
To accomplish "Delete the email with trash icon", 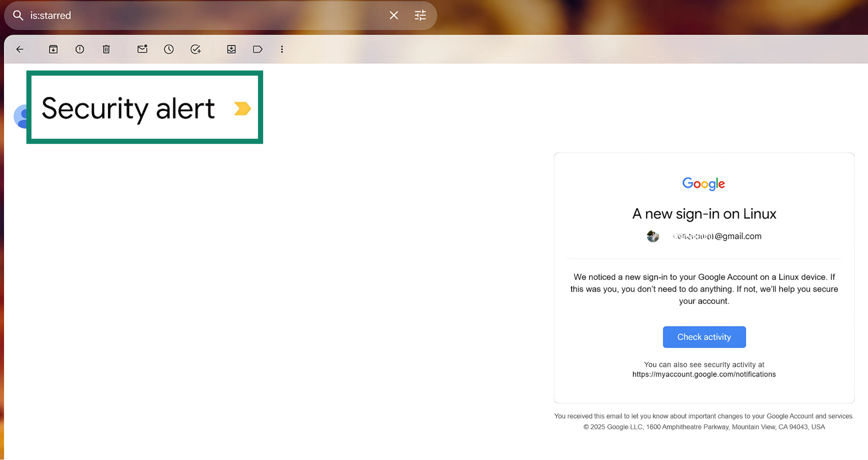I will (x=106, y=49).
